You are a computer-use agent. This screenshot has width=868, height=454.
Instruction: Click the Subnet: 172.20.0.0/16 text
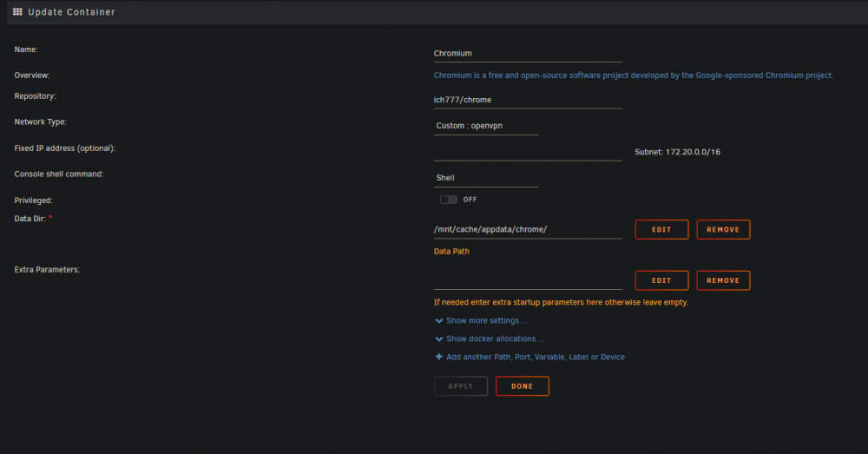[x=677, y=152]
